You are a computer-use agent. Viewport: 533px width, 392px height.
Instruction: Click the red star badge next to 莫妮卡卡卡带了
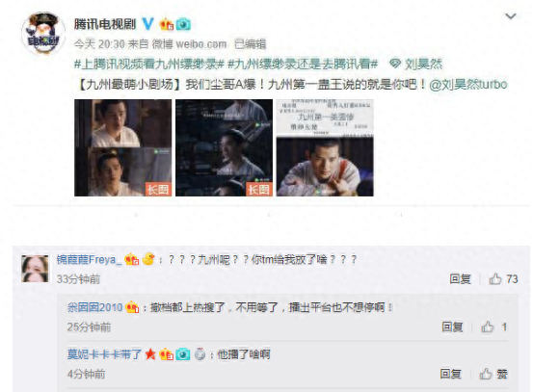150,354
